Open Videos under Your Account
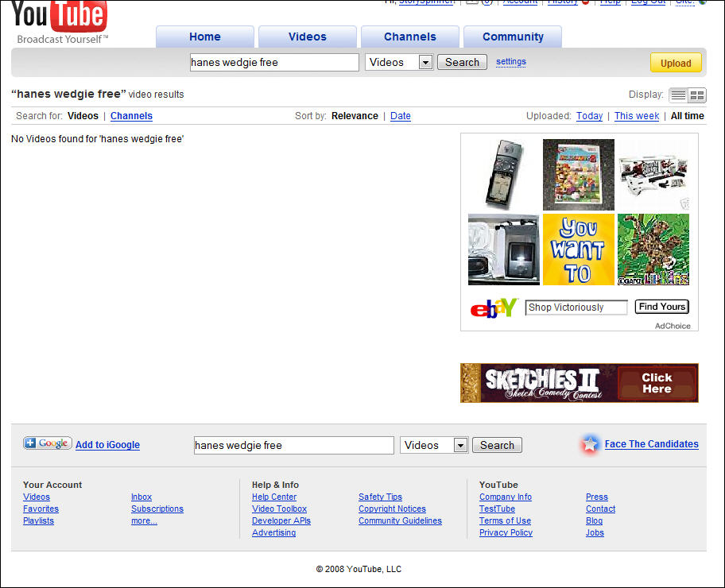The height and width of the screenshot is (588, 725). click(37, 497)
